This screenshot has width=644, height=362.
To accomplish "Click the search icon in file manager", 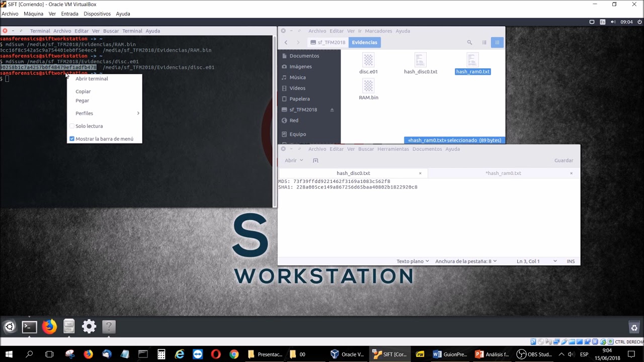I will coord(469,43).
